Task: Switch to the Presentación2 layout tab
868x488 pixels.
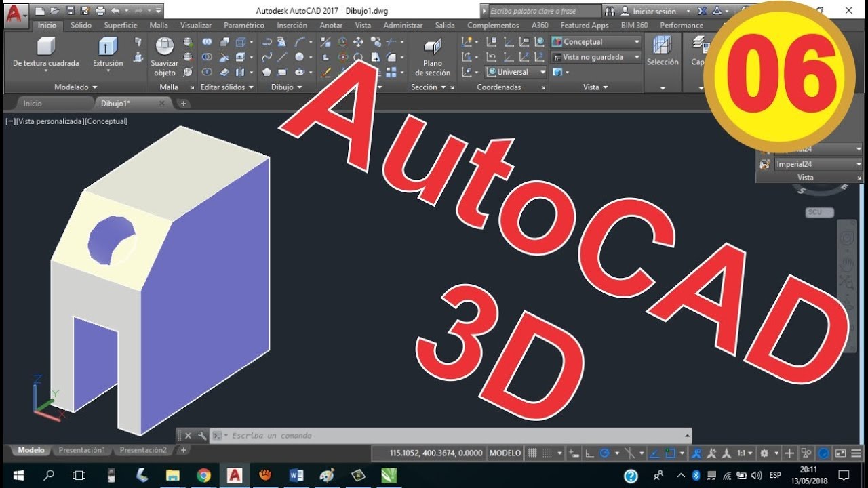Action: coord(143,450)
